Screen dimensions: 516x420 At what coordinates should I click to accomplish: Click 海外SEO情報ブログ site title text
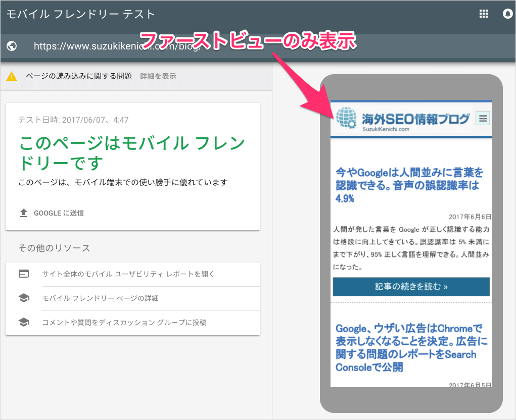pos(415,119)
